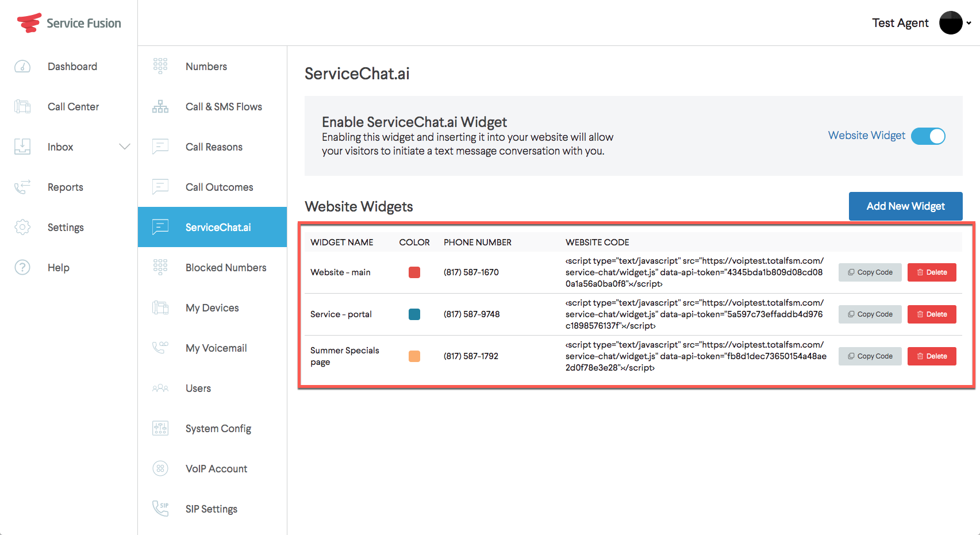Click the Website Widget link label
Viewport: 980px width, 535px height.
pyautogui.click(x=866, y=136)
